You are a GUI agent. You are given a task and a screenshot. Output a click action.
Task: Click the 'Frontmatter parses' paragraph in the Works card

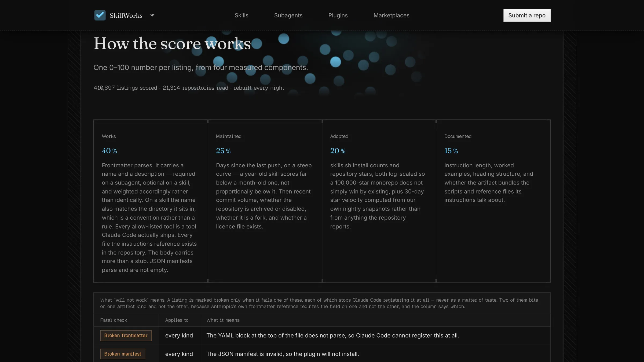tap(149, 217)
